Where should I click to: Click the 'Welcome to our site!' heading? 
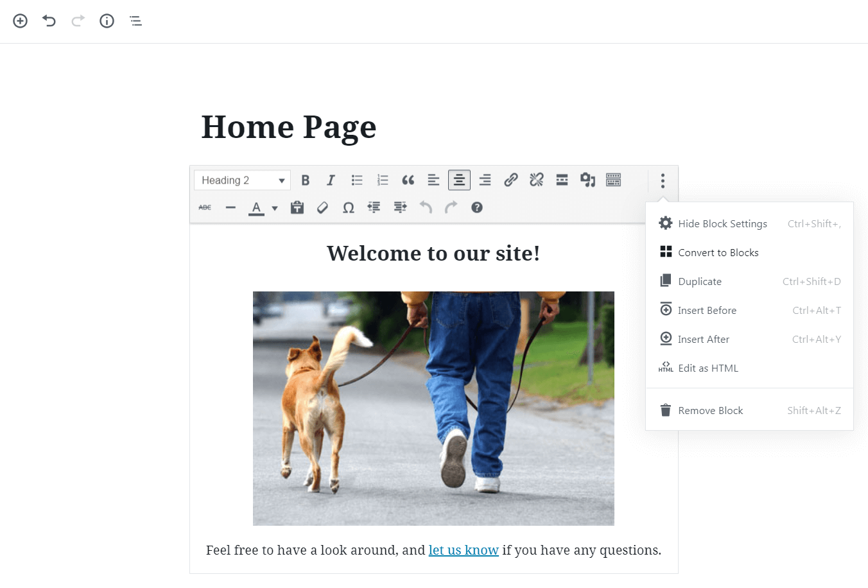coord(433,254)
